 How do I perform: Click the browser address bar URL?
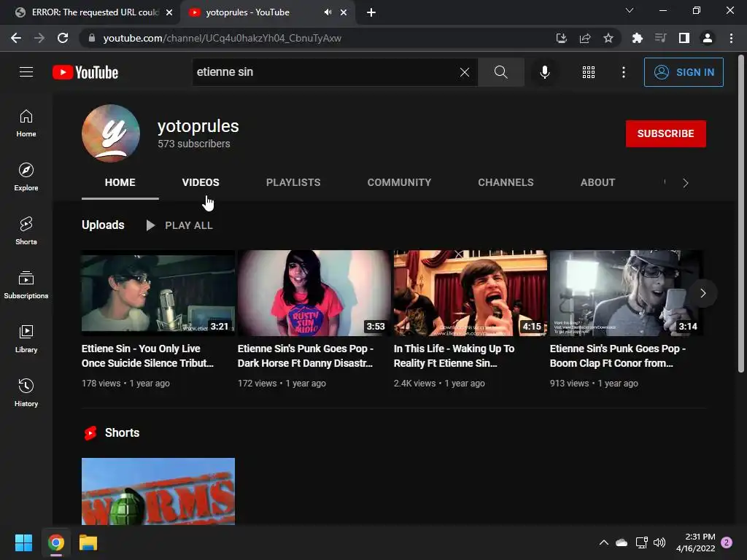[x=222, y=38]
